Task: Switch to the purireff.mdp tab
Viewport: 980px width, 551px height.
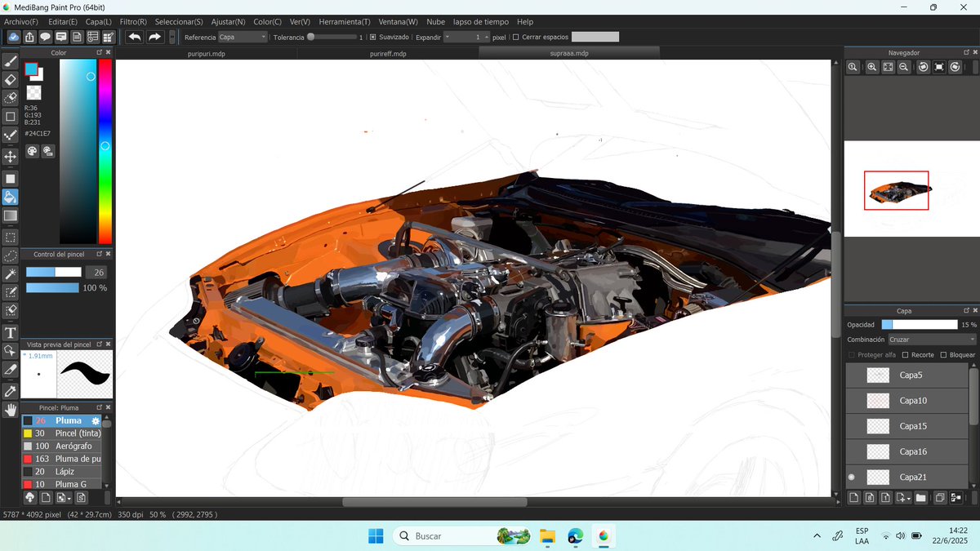Action: coord(388,53)
